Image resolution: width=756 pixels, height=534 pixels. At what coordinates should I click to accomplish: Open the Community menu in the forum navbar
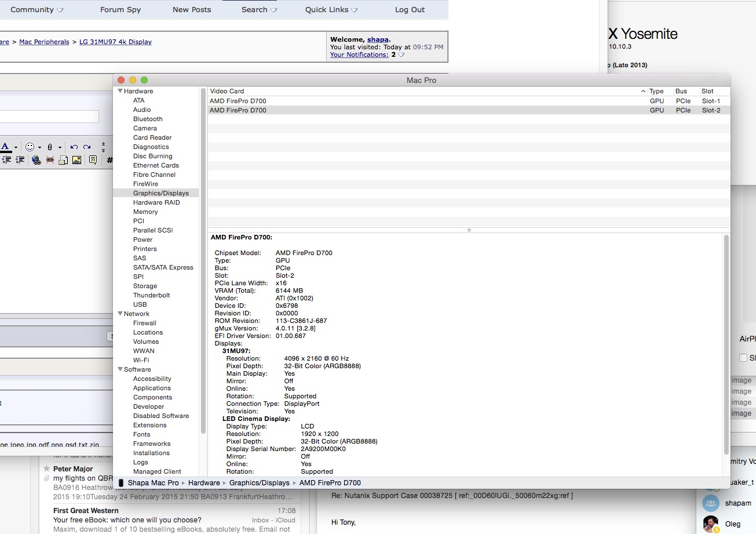pyautogui.click(x=37, y=10)
